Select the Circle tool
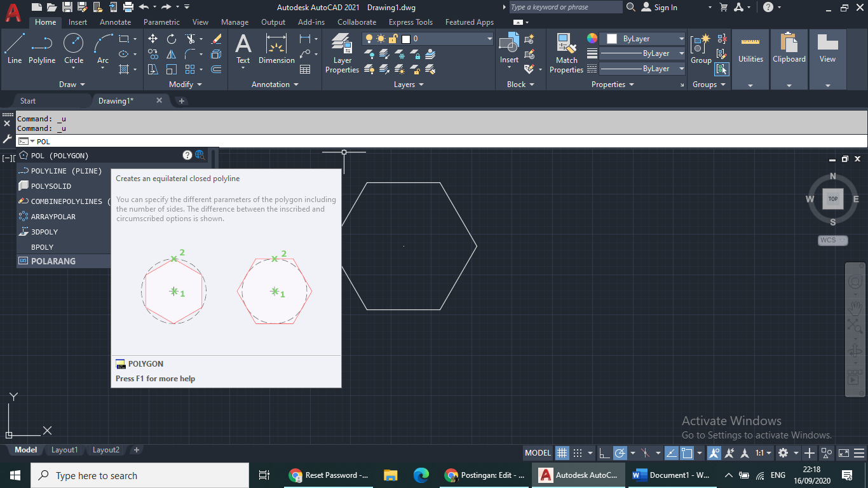The image size is (868, 488). [x=74, y=49]
